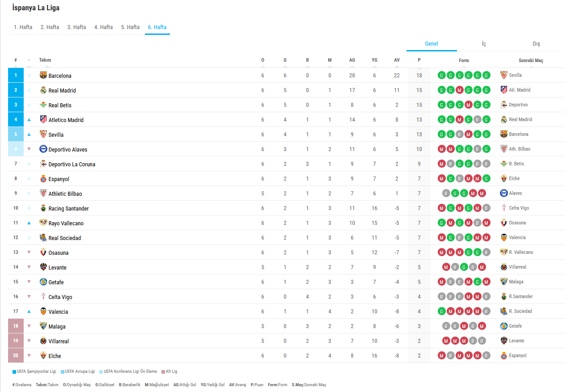Click the İspanya La Liga heading

point(36,8)
